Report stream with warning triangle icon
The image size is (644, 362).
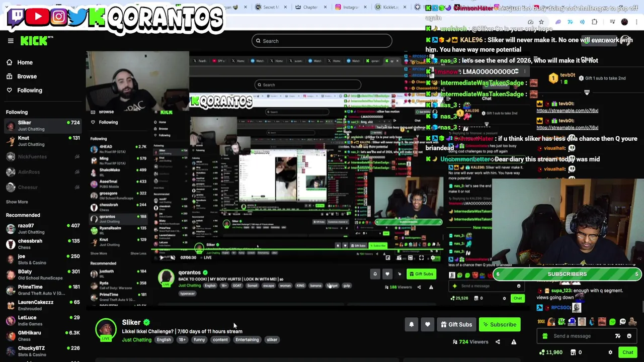pyautogui.click(x=514, y=342)
